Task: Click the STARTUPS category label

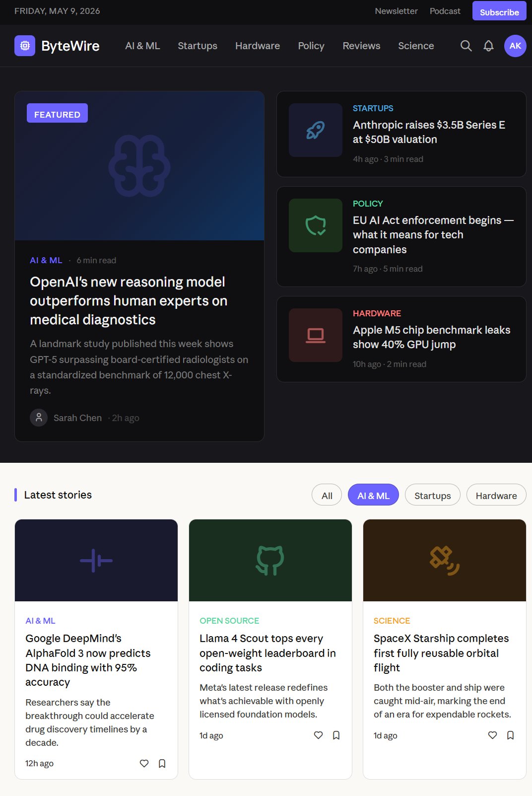Action: [373, 108]
